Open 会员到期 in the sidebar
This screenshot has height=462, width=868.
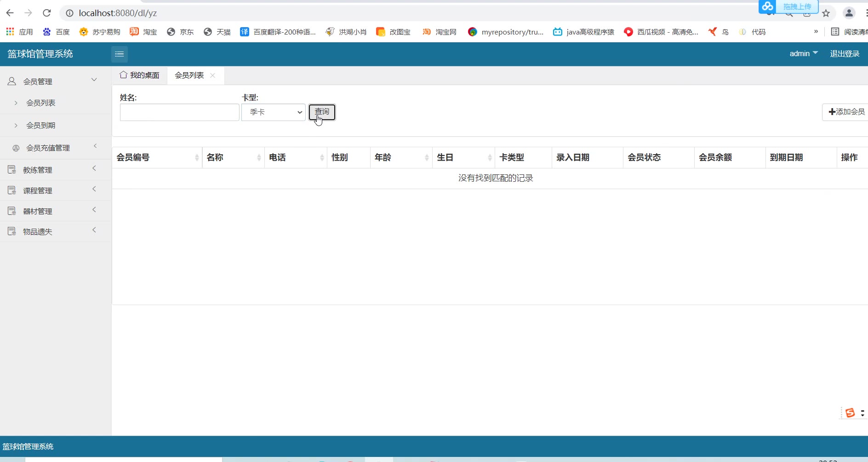pyautogui.click(x=41, y=125)
